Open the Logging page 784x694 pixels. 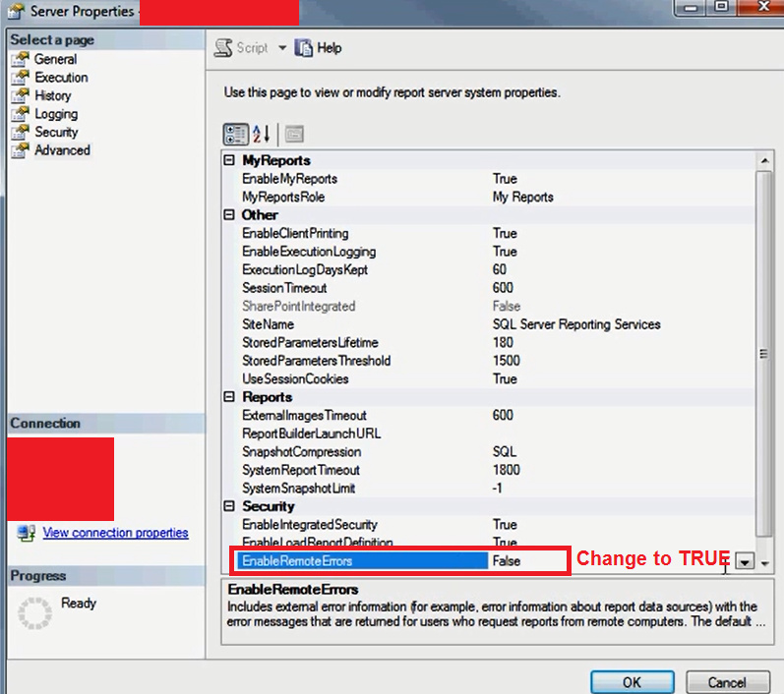(56, 114)
